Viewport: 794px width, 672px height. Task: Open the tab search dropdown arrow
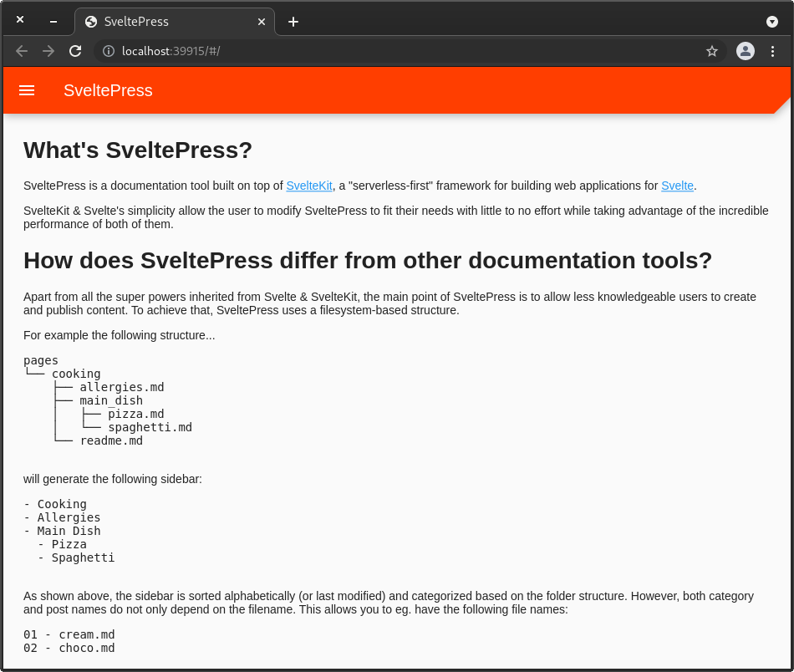coord(772,22)
